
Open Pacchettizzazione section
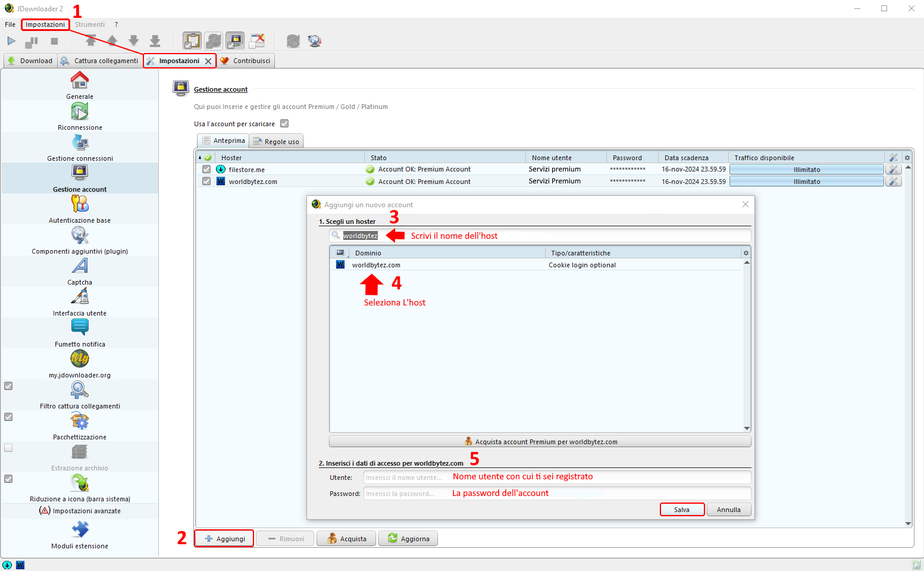[80, 426]
